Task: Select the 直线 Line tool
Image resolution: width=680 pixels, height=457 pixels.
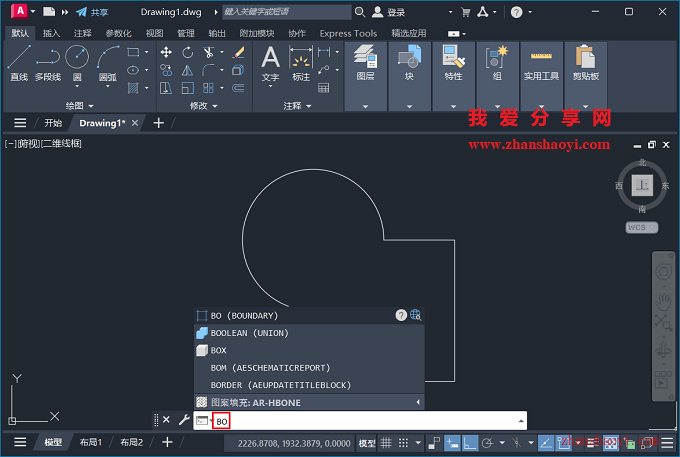Action: (x=19, y=63)
